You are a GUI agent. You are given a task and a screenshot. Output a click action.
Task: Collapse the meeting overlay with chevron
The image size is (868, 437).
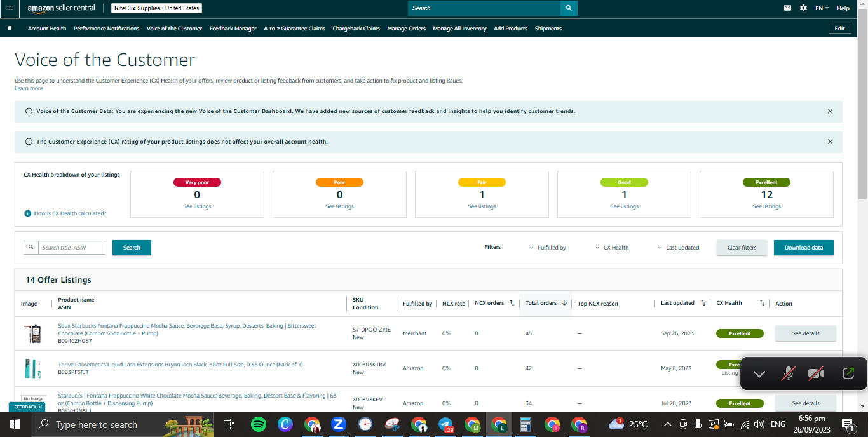click(759, 373)
